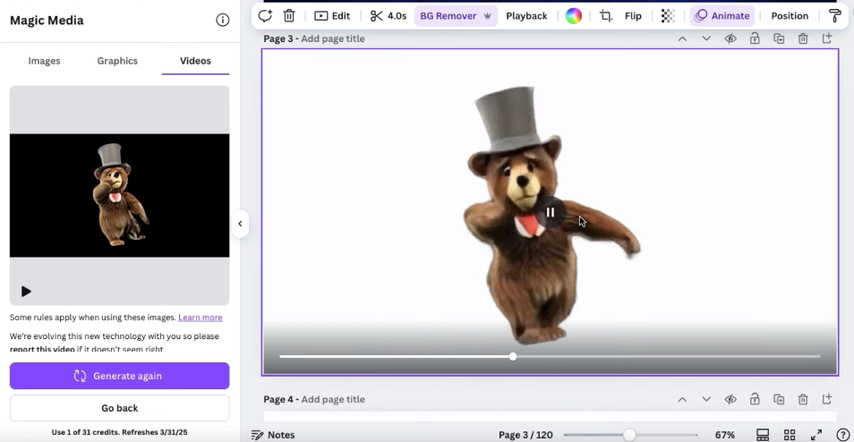
Task: Switch to the Images tab
Action: coord(44,61)
